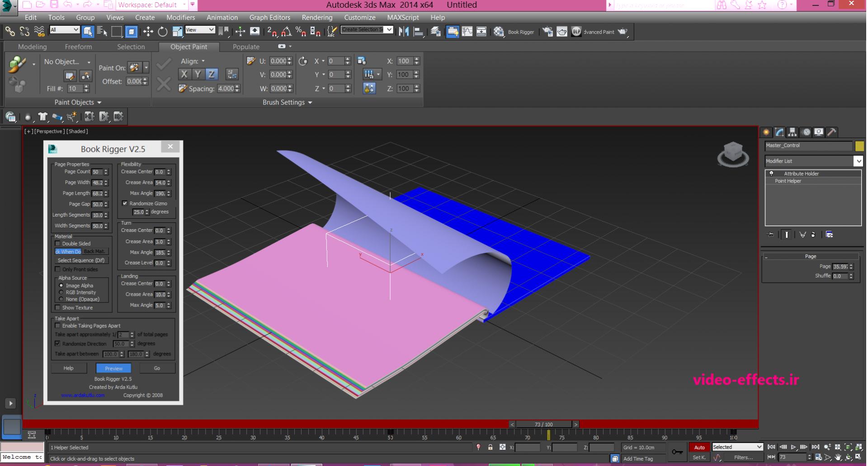Open the Motion panel tab icon
The width and height of the screenshot is (868, 466).
pos(806,132)
